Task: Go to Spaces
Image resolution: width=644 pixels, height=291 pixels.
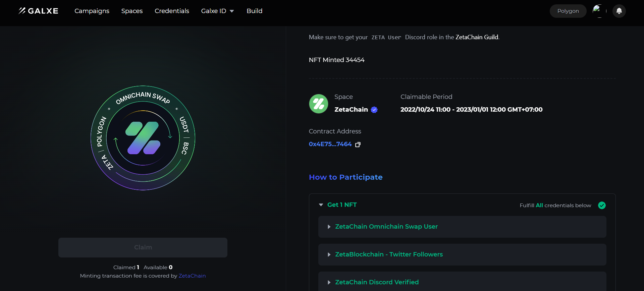Action: [x=132, y=11]
